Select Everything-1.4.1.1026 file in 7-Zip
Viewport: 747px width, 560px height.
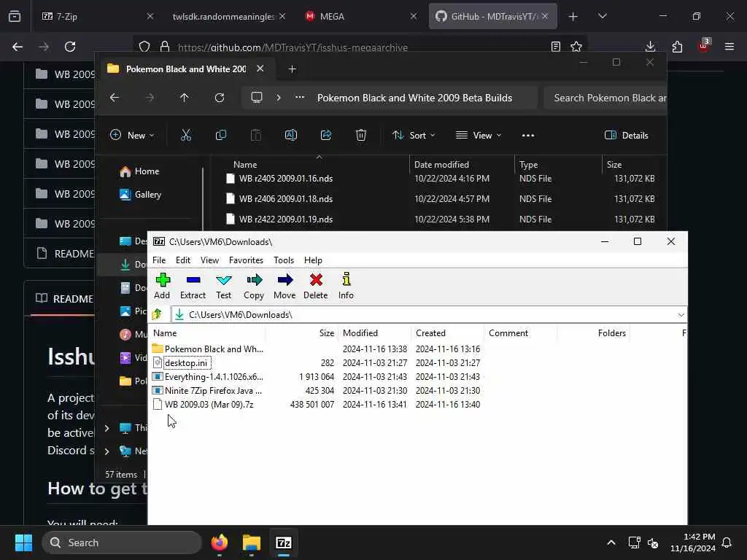[x=208, y=377]
